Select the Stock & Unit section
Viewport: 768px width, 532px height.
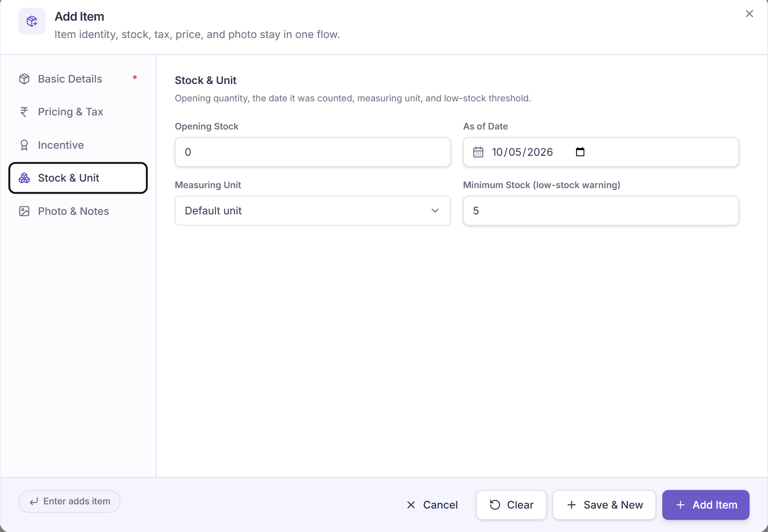(x=78, y=178)
